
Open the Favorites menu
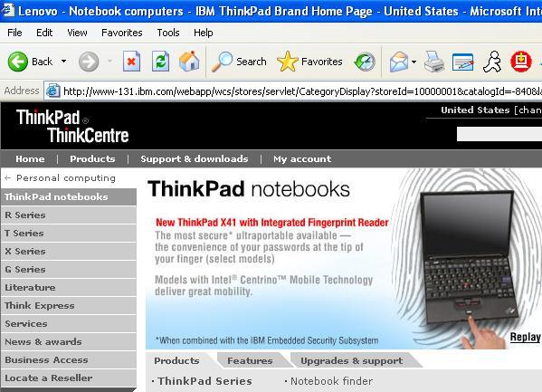point(121,33)
